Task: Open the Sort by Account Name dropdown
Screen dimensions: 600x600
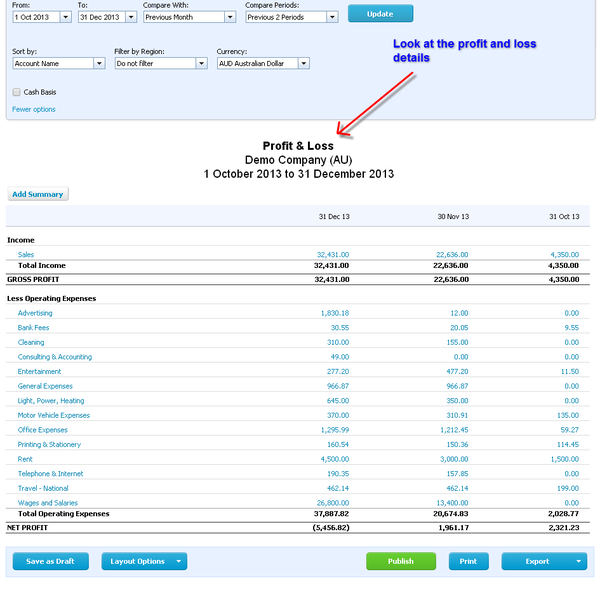Action: point(99,63)
